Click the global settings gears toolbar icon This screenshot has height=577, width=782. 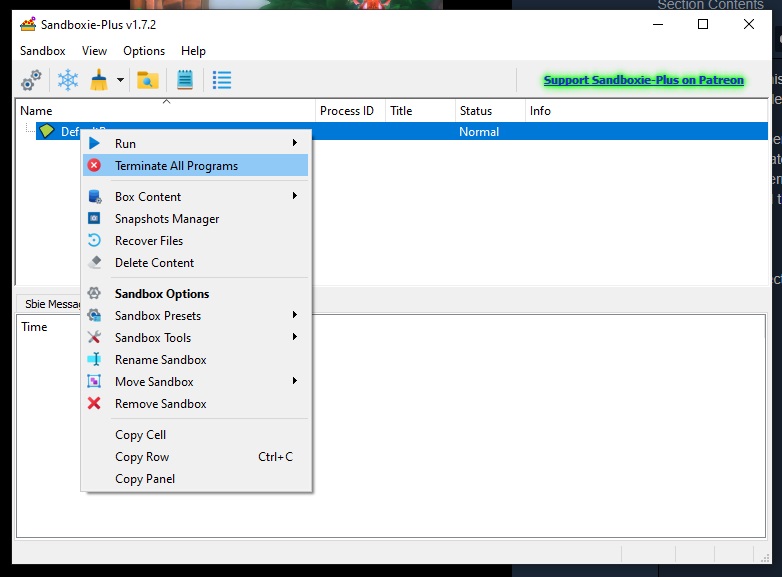coord(31,80)
